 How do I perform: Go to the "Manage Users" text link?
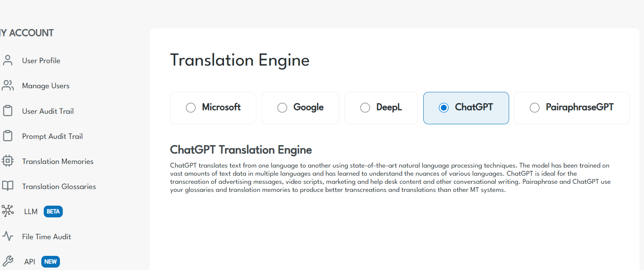coord(46,86)
